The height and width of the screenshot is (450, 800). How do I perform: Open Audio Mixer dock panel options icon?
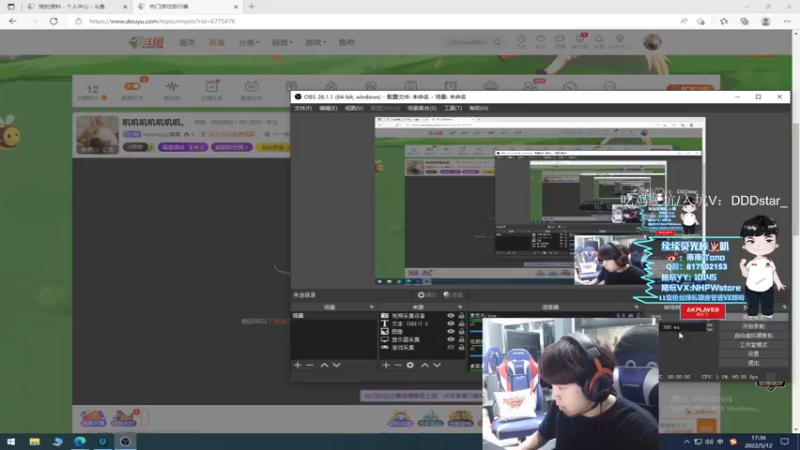pos(636,307)
